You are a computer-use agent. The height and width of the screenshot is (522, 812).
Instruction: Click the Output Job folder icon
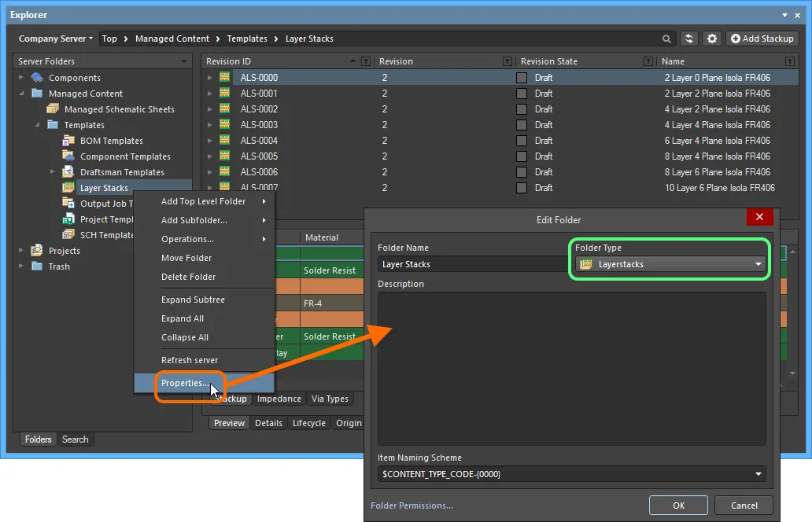pos(68,203)
